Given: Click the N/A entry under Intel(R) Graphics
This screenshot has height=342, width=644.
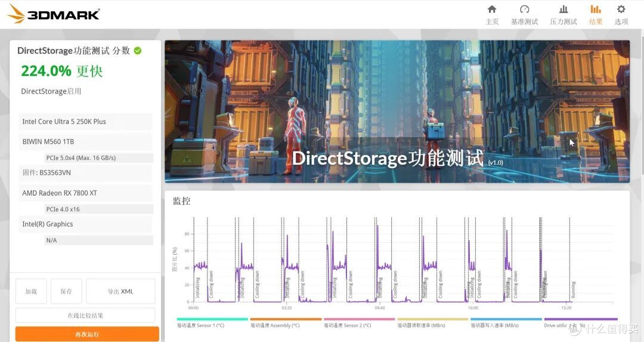Looking at the screenshot, I should 98,240.
